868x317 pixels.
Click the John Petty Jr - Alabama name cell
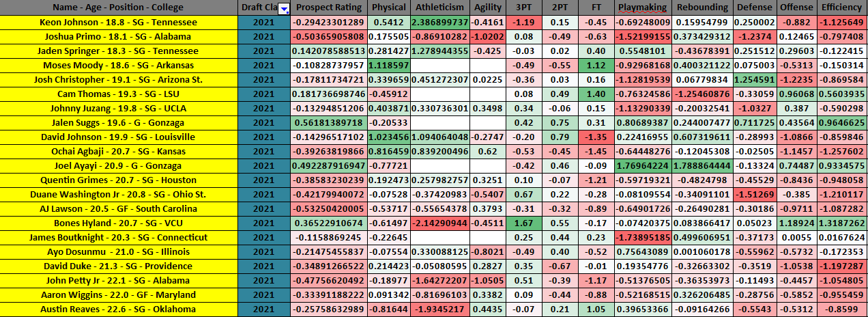[120, 281]
